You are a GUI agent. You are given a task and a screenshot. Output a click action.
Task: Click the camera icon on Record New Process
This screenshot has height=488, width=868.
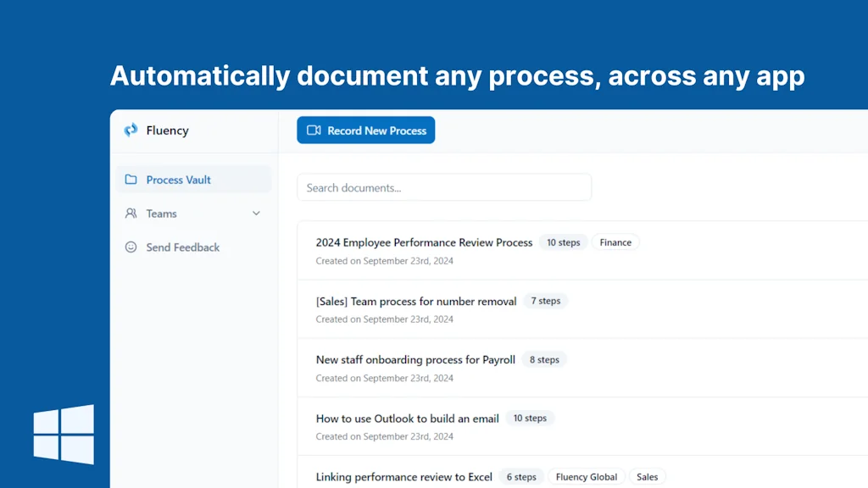[314, 130]
